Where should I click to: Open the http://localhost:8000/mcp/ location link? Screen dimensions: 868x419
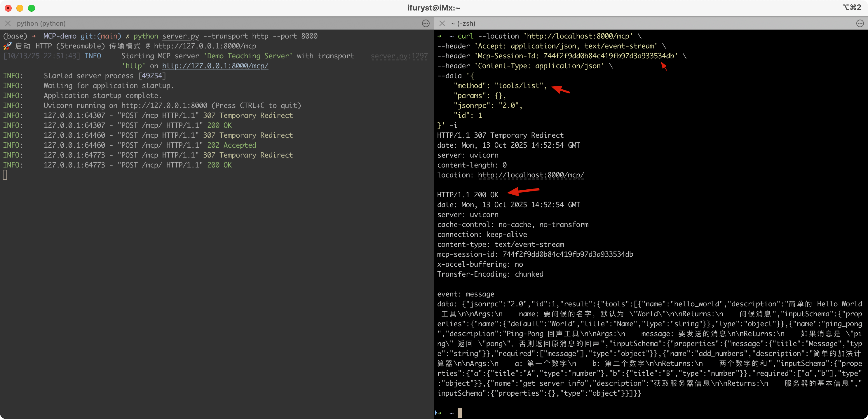[531, 175]
